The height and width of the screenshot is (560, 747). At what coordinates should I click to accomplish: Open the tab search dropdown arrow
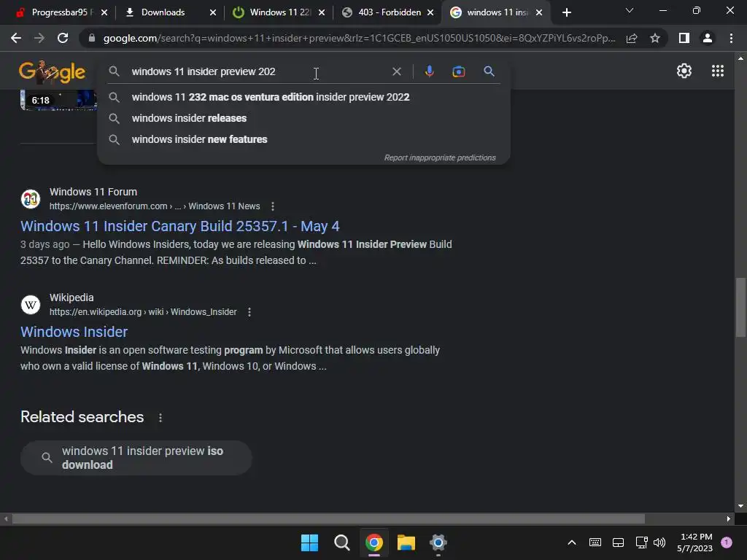pyautogui.click(x=630, y=10)
